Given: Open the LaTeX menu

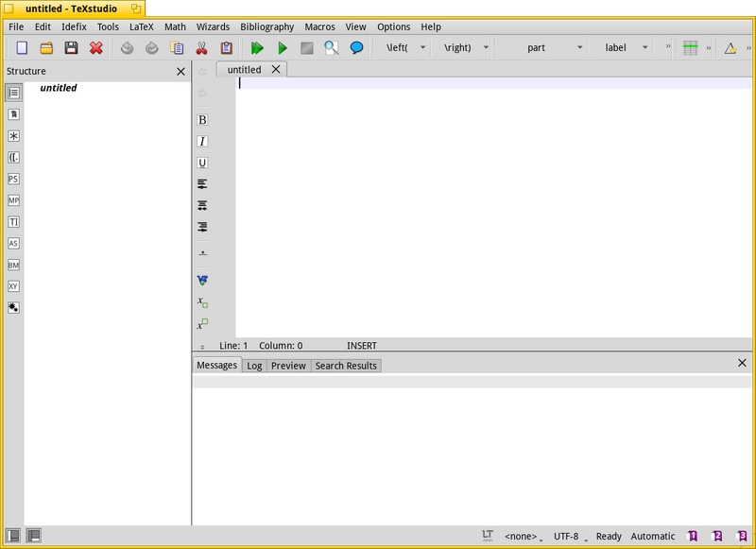Looking at the screenshot, I should 141,27.
